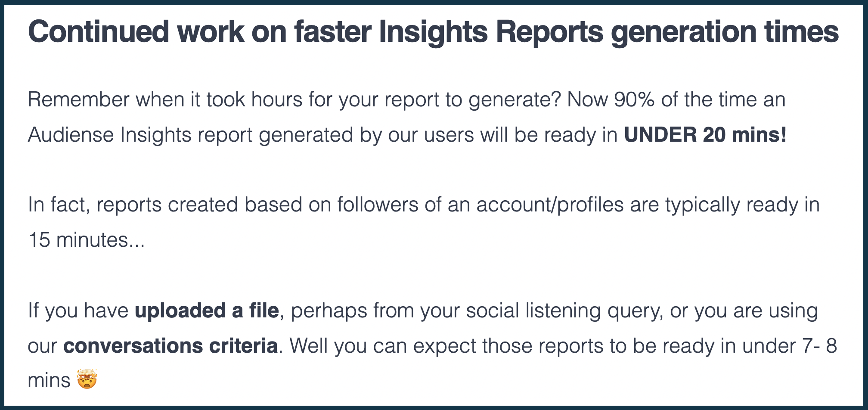Click the bold phrase 'conversations criteria'
Viewport: 868px width, 410px height.
(170, 346)
